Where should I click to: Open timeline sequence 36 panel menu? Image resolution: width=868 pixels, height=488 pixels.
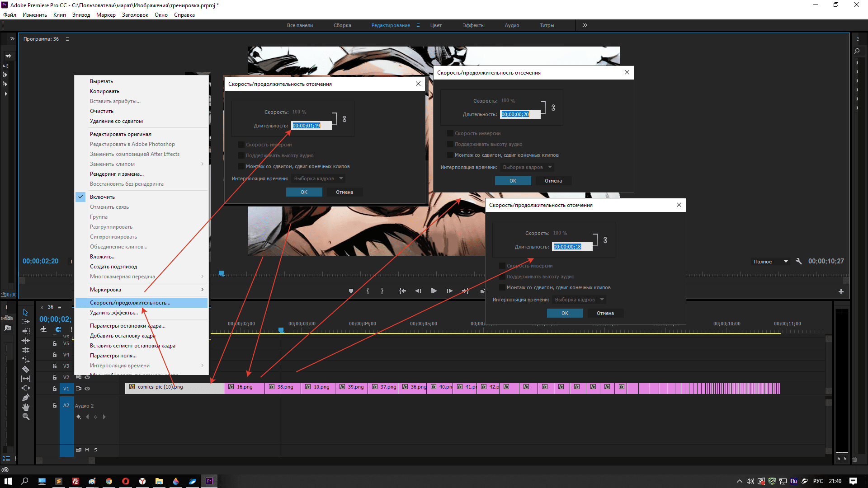(x=60, y=307)
